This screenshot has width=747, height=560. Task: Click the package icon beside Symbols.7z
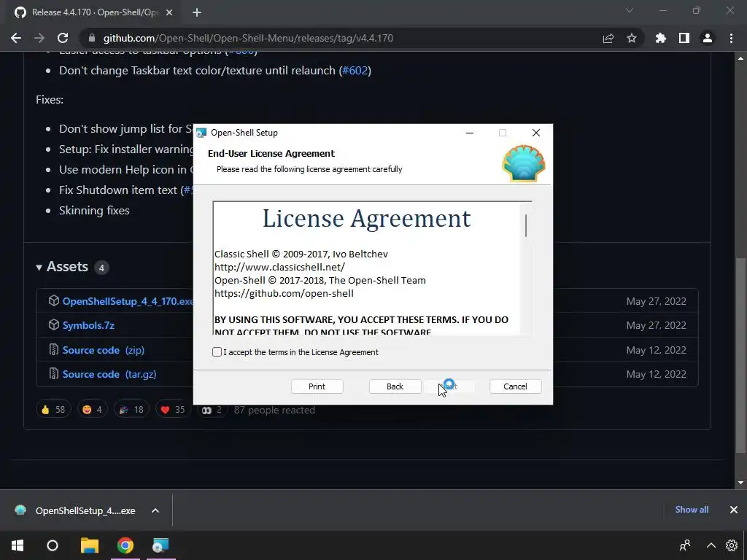point(54,324)
